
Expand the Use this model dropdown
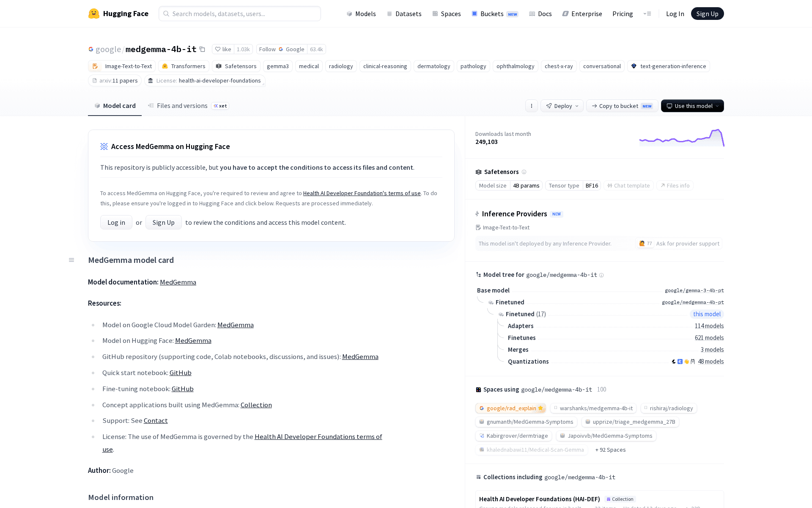tap(692, 106)
